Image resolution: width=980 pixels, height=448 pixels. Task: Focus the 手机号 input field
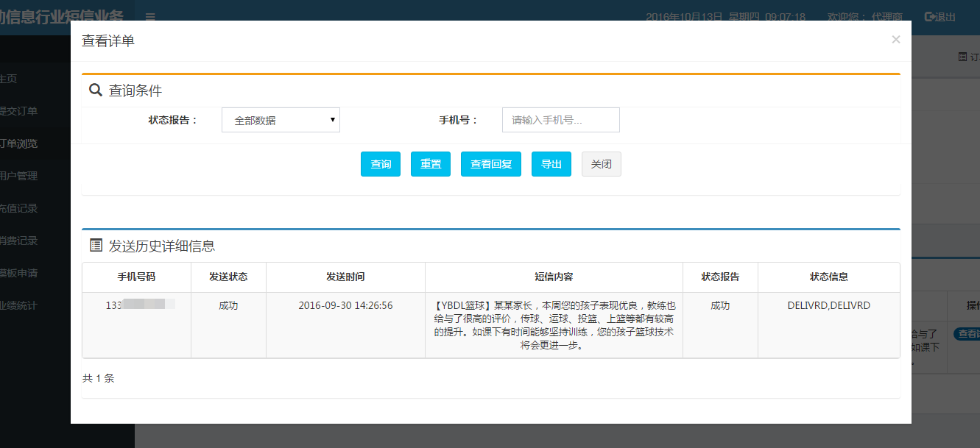pos(560,120)
